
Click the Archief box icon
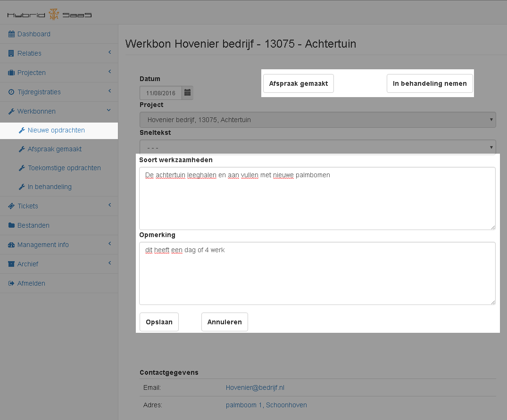click(x=11, y=264)
